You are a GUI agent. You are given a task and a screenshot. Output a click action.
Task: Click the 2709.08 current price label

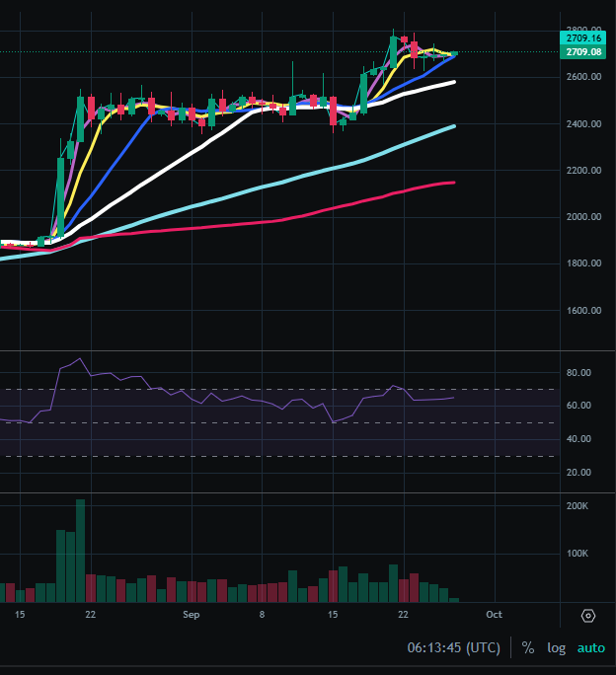[583, 51]
